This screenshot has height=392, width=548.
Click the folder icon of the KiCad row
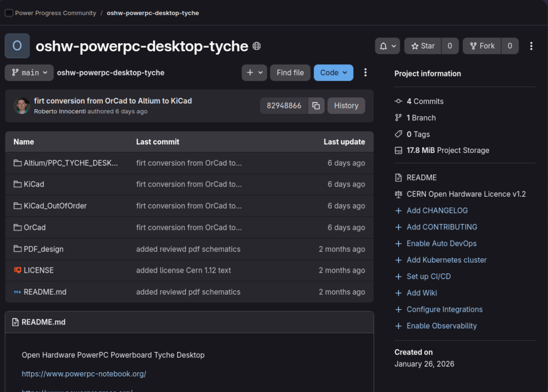[x=18, y=184]
